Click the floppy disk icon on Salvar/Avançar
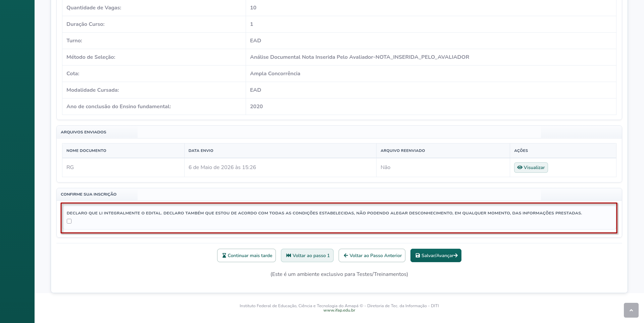 tap(418, 255)
